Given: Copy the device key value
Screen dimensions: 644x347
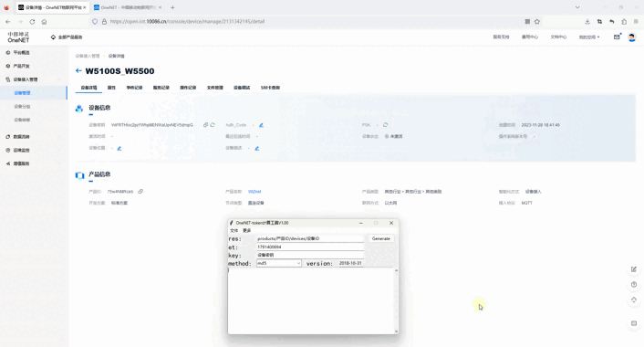Looking at the screenshot, I should coord(205,124).
